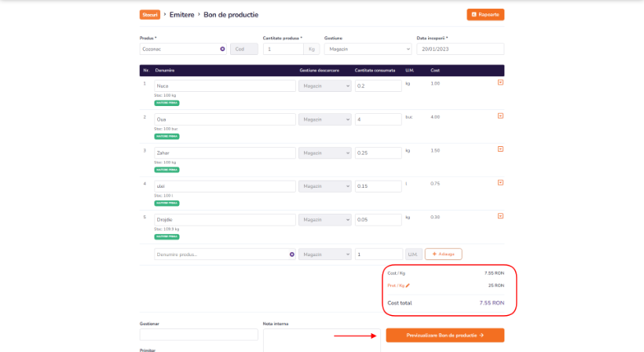Viewport: 644px width, 352px height.
Task: Click the Gestiune descarcare column header
Action: click(x=319, y=70)
